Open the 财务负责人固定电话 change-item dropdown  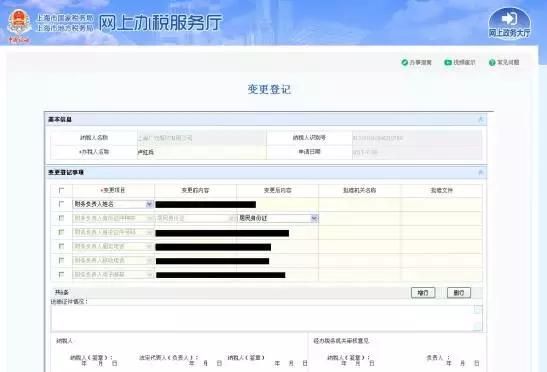113,246
